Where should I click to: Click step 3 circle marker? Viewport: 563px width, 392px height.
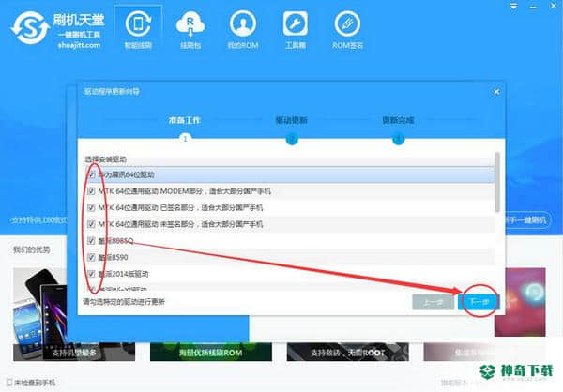[398, 139]
